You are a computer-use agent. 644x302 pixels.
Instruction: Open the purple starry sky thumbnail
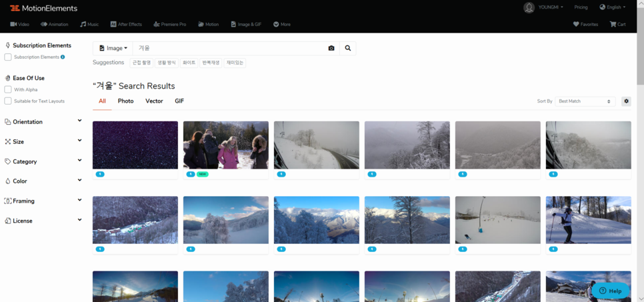(x=135, y=145)
